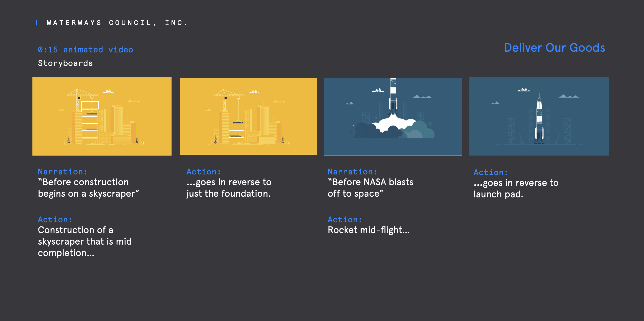Click the hanging crane load in second frame
This screenshot has height=321, width=644.
pos(238,122)
